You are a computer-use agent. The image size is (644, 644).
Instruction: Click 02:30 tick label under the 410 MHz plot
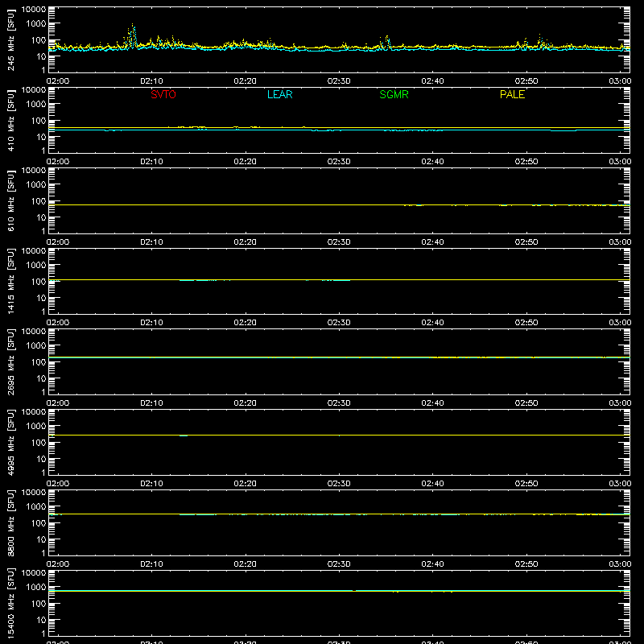tap(339, 162)
